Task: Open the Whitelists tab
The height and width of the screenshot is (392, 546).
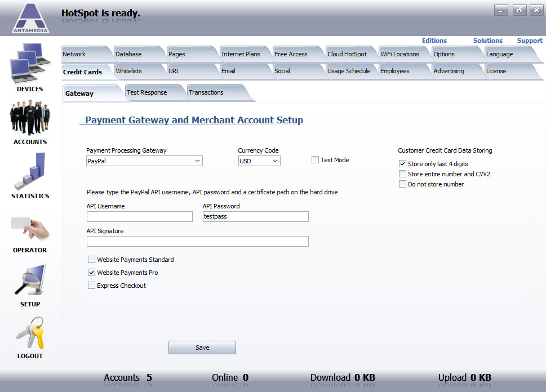Action: (139, 71)
